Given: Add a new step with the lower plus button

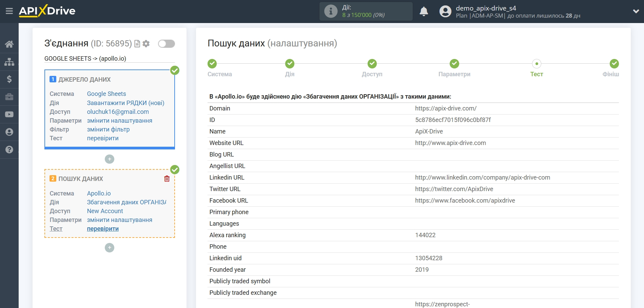Looking at the screenshot, I should [109, 248].
